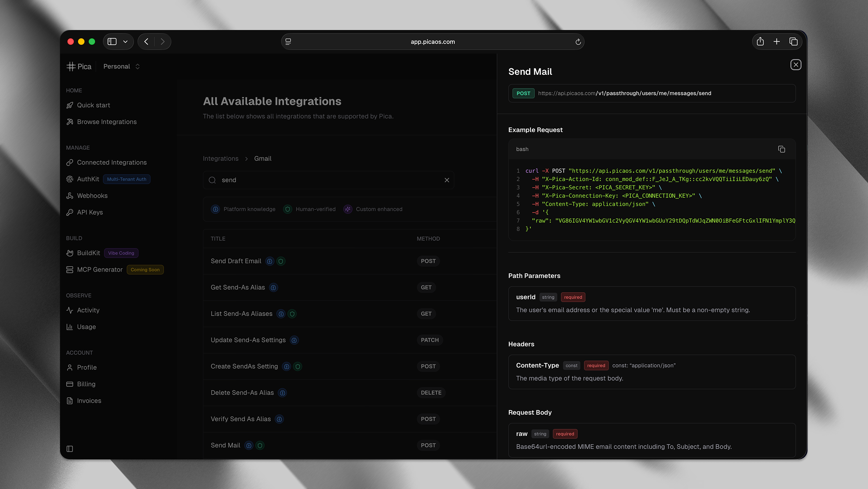Reload the page in the address bar
This screenshot has height=489, width=868.
[x=578, y=42]
